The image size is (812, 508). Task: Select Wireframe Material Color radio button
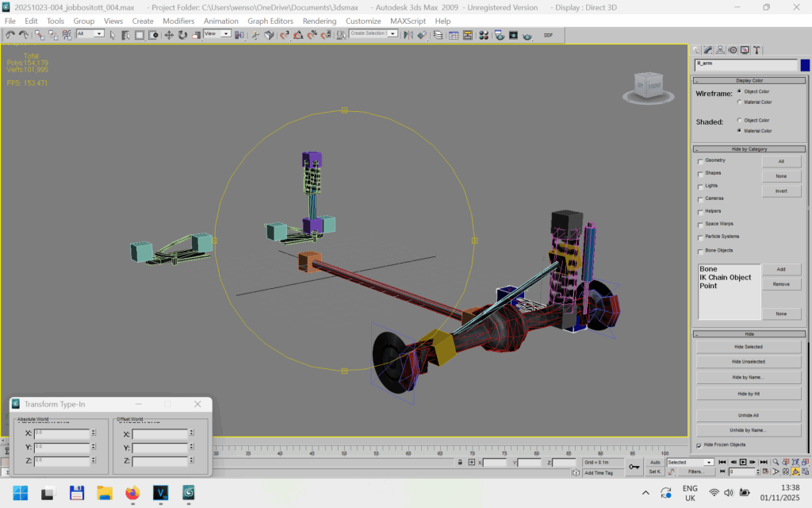pyautogui.click(x=740, y=102)
